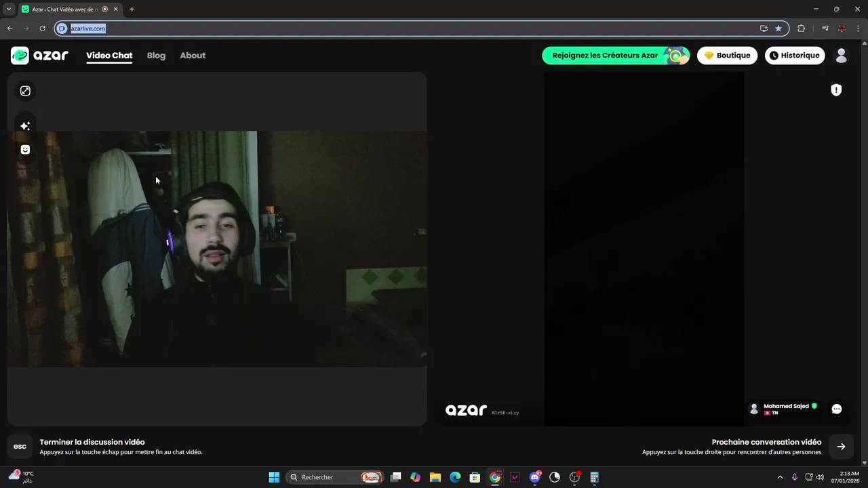Open the Boutique shop

point(728,56)
